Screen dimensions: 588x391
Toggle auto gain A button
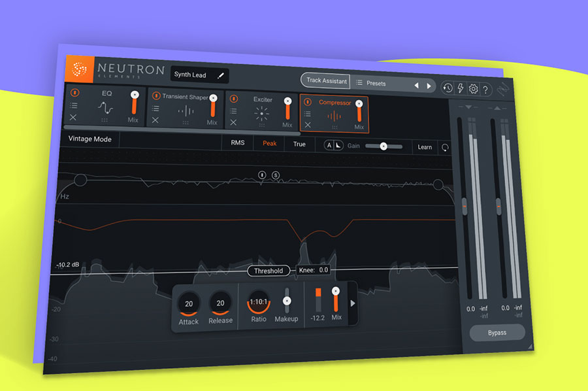tap(329, 145)
